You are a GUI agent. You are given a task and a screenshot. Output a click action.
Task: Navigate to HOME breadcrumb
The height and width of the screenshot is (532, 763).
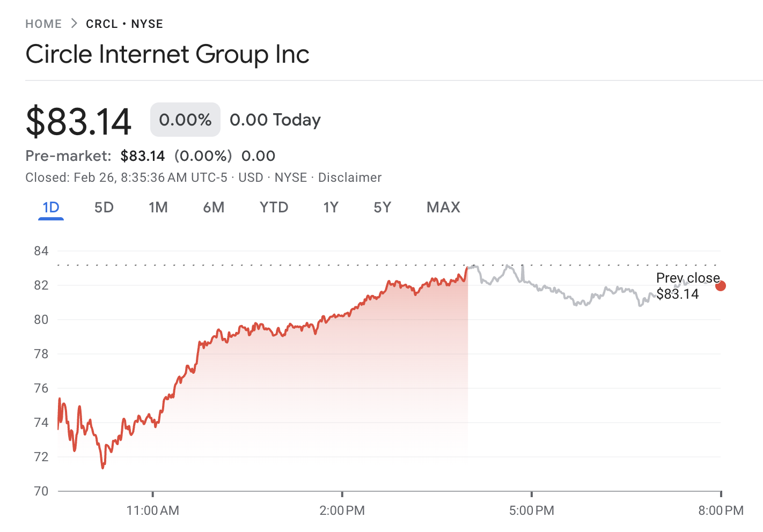coord(43,24)
